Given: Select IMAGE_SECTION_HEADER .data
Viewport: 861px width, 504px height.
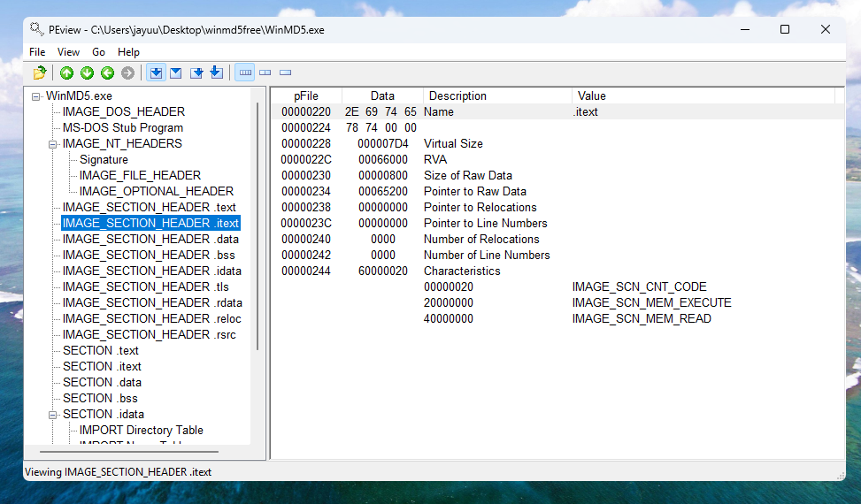Looking at the screenshot, I should (150, 239).
